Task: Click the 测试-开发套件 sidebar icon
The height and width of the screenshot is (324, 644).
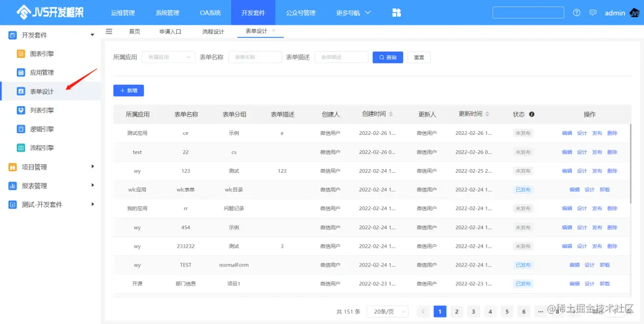Action: point(12,204)
